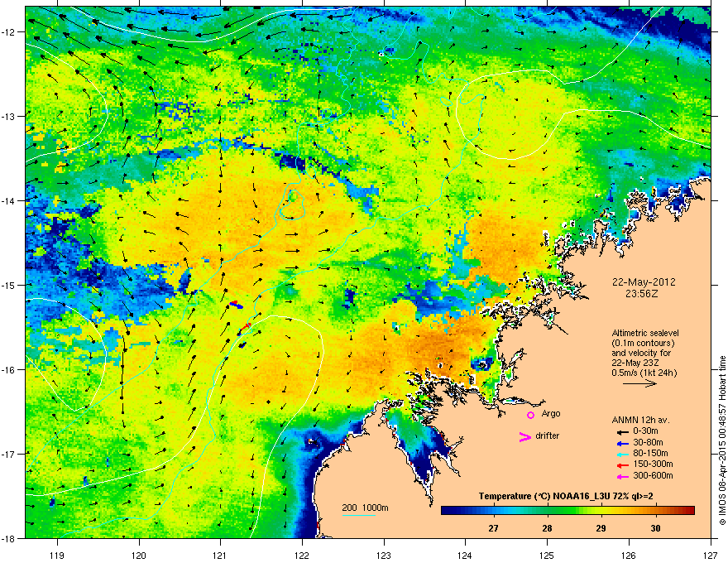Click the time label 23:56Z
This screenshot has width=728, height=563.
pyautogui.click(x=644, y=294)
